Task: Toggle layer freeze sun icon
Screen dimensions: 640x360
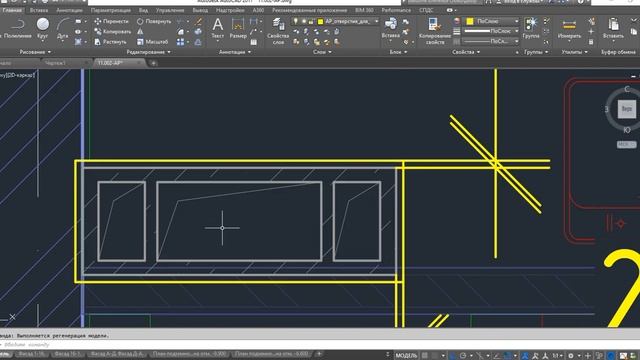Action: [304, 21]
